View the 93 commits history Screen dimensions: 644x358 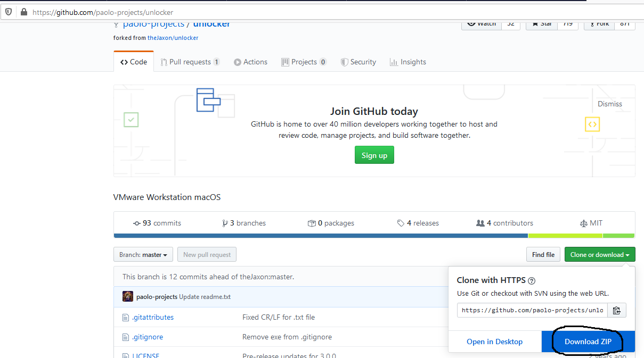[157, 223]
